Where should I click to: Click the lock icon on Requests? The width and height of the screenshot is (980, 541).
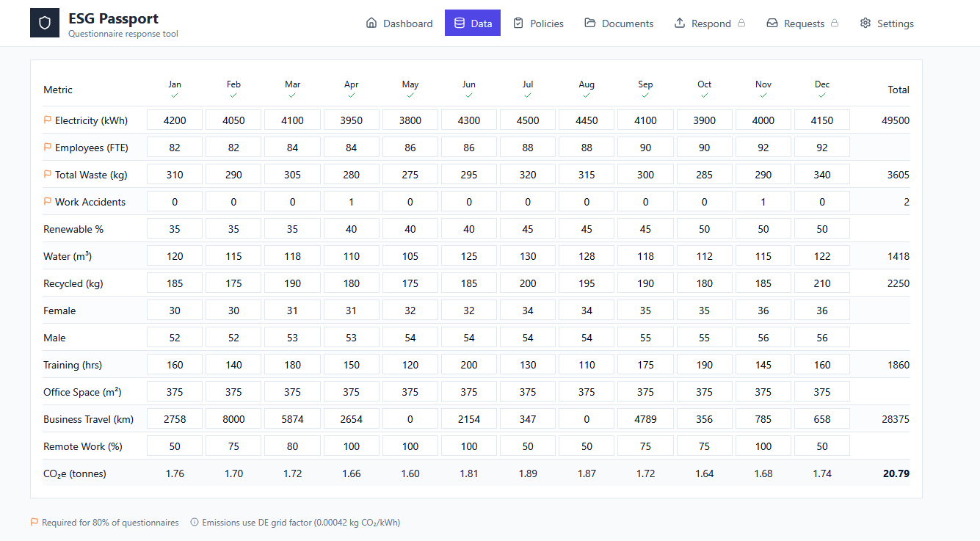click(836, 23)
